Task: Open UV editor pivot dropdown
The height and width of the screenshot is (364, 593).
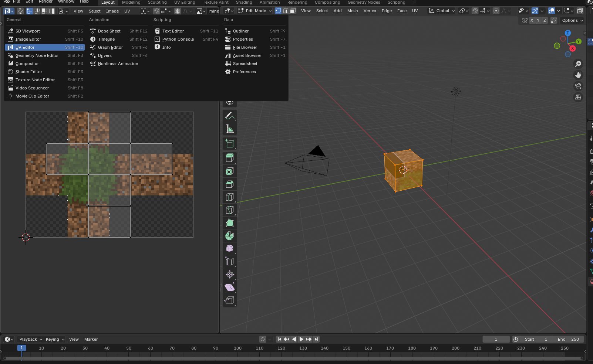Action: [x=145, y=11]
